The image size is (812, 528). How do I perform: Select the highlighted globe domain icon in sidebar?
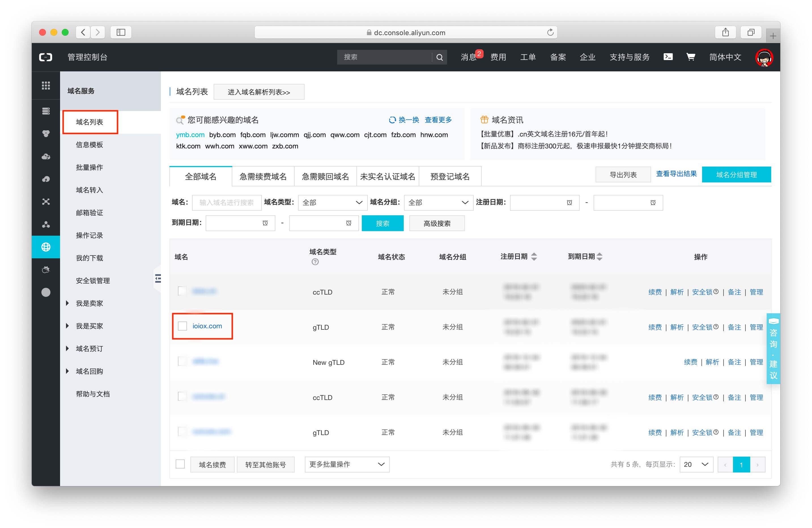[46, 247]
